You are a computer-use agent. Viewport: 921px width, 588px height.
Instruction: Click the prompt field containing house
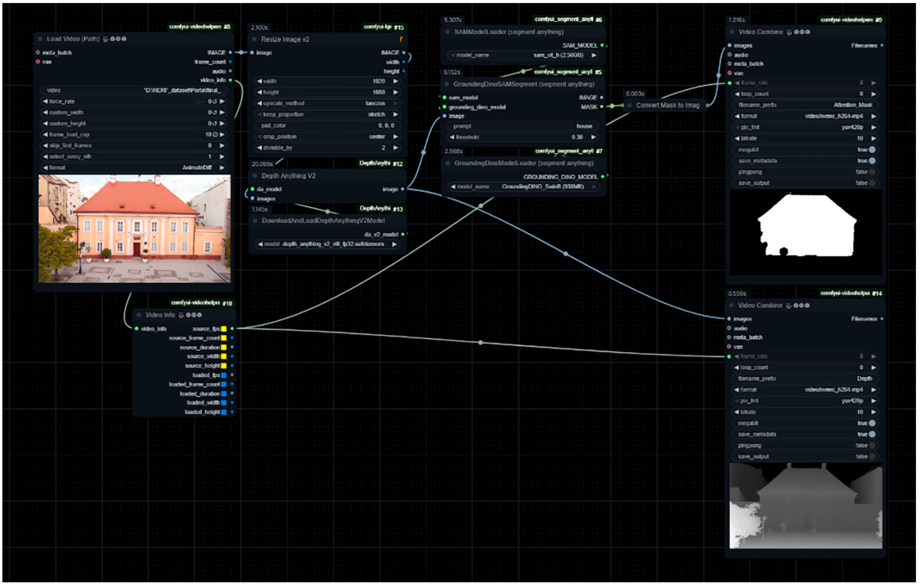click(523, 126)
